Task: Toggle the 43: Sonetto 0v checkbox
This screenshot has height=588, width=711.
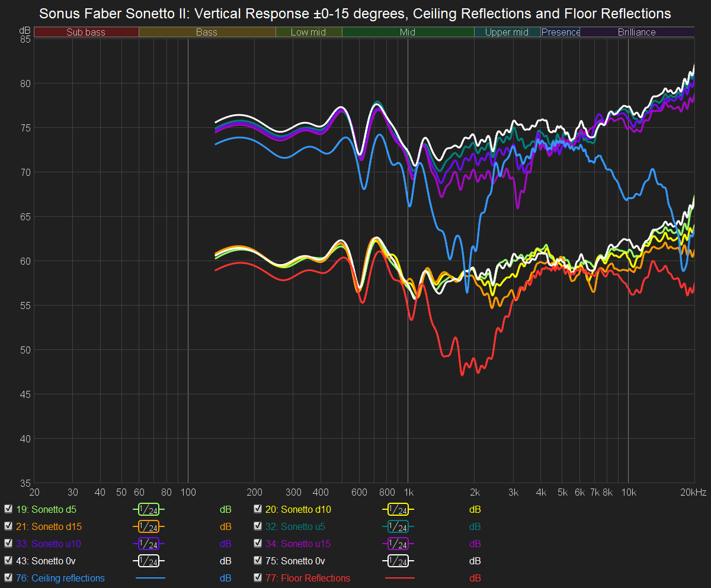Action: [8, 561]
